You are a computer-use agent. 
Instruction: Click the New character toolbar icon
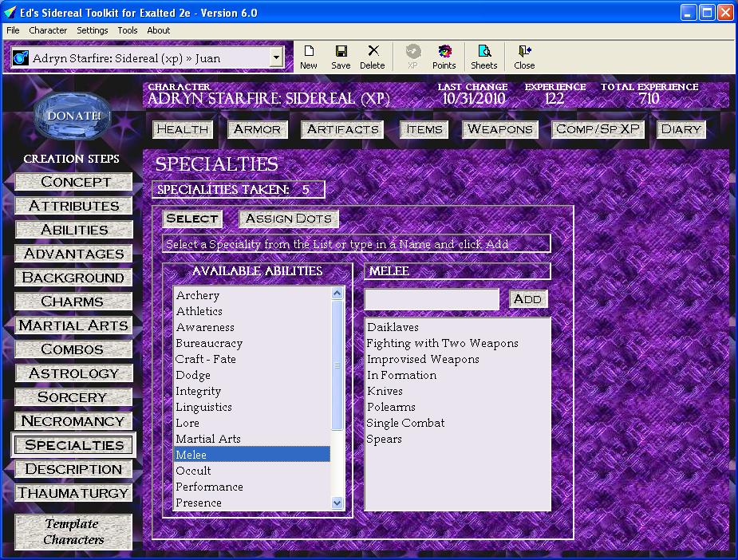(308, 57)
